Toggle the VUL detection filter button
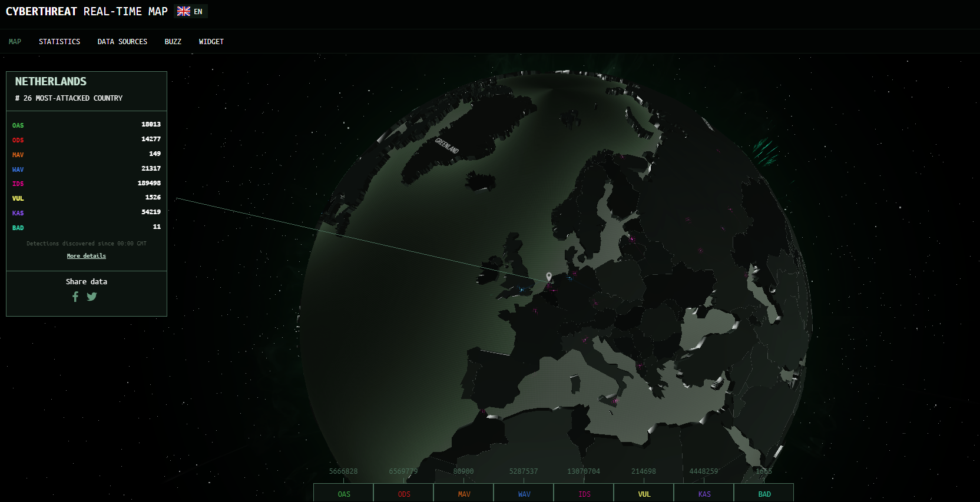The width and height of the screenshot is (980, 502). [x=644, y=493]
